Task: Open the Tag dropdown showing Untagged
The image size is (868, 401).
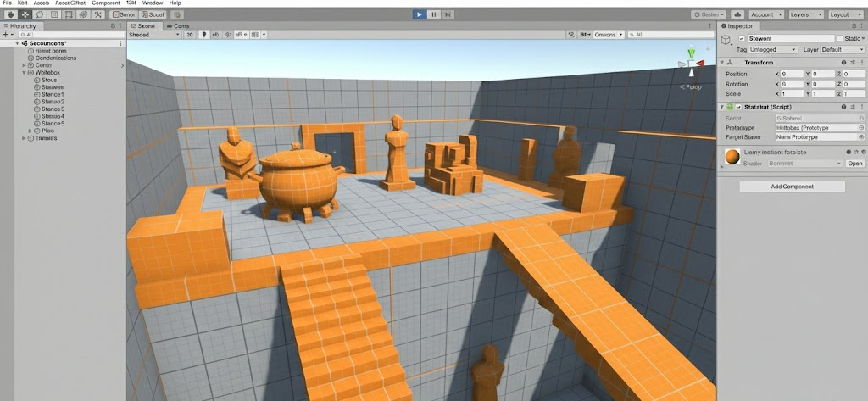Action: 773,50
